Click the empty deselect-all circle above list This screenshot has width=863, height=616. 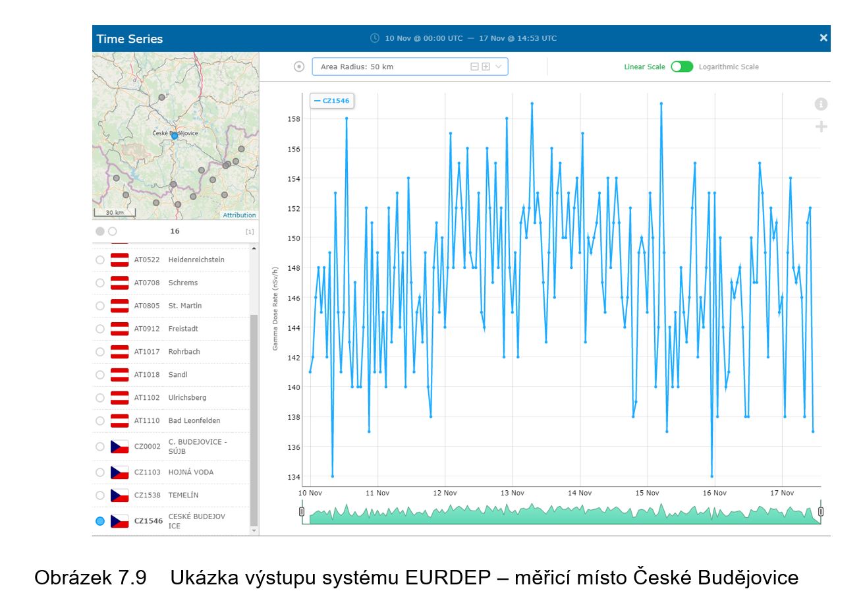coord(113,231)
